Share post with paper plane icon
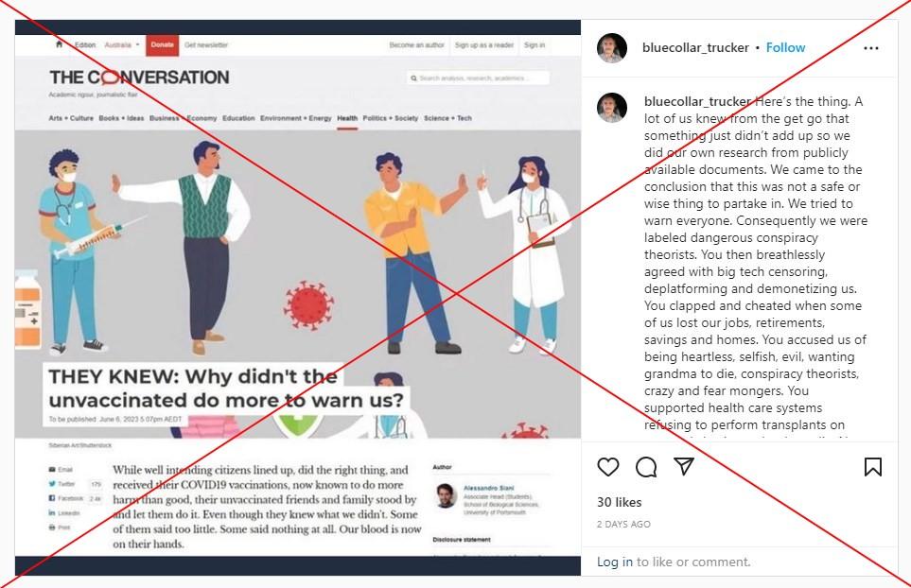The width and height of the screenshot is (911, 588). [684, 466]
